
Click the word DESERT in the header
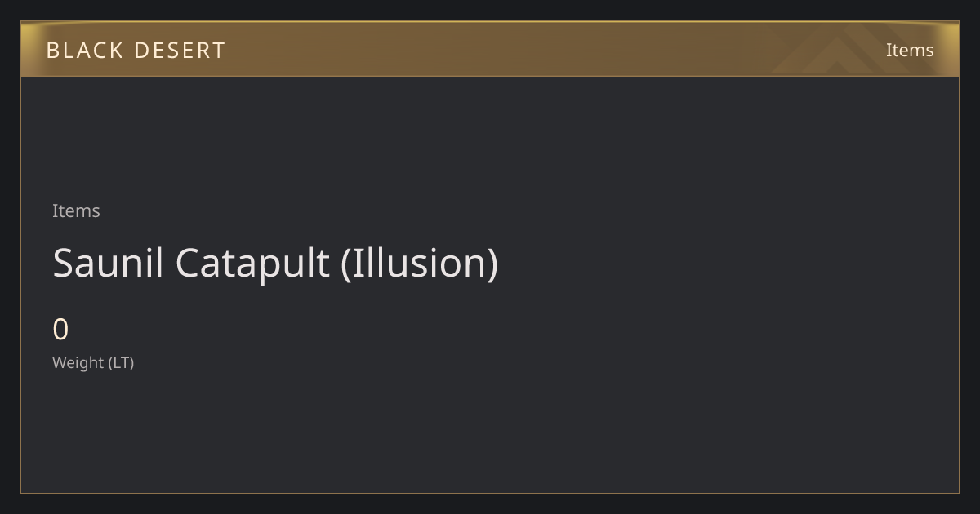coord(180,51)
